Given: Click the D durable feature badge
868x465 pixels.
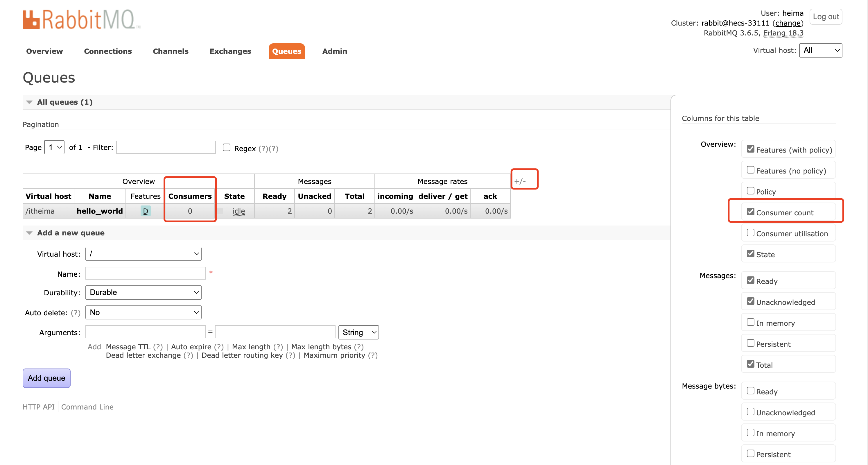Looking at the screenshot, I should coord(145,211).
